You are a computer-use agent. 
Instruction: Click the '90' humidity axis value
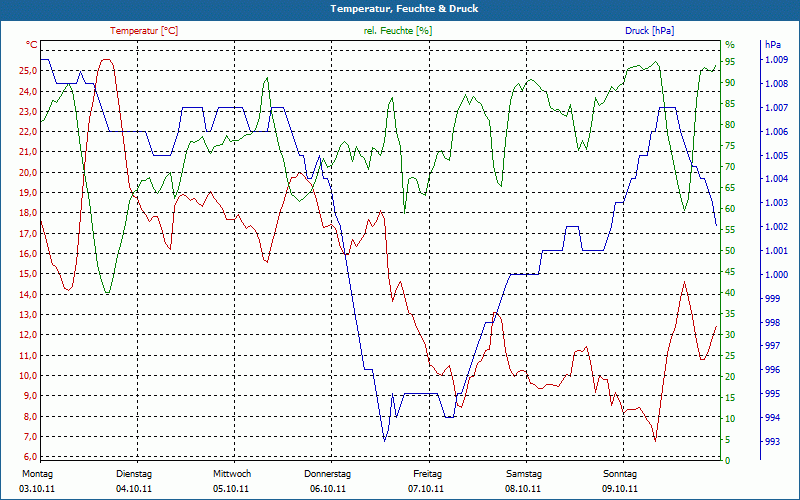click(730, 83)
